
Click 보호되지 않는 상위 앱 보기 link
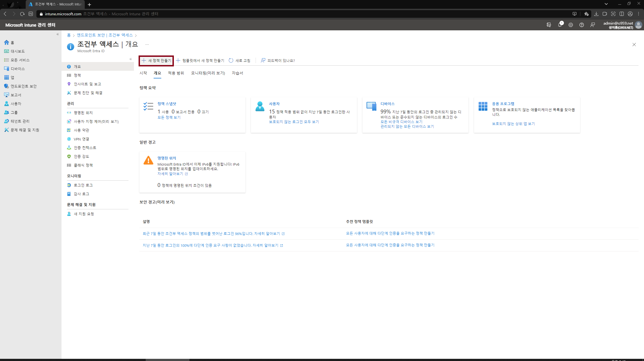513,124
